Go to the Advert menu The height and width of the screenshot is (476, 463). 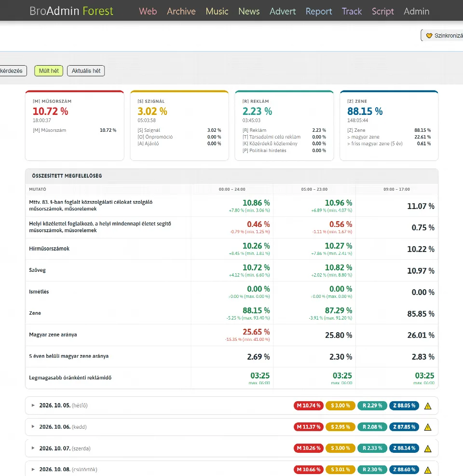click(283, 11)
